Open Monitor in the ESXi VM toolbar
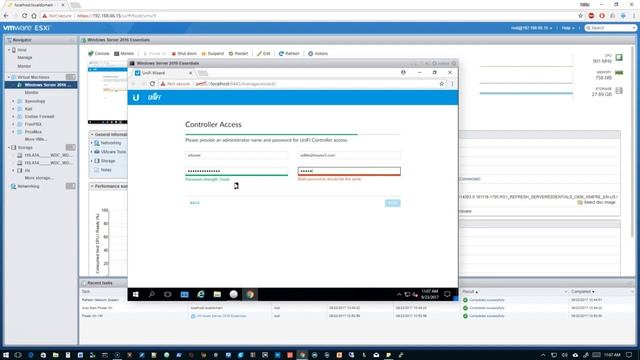Image resolution: width=640 pixels, height=360 pixels. (124, 53)
